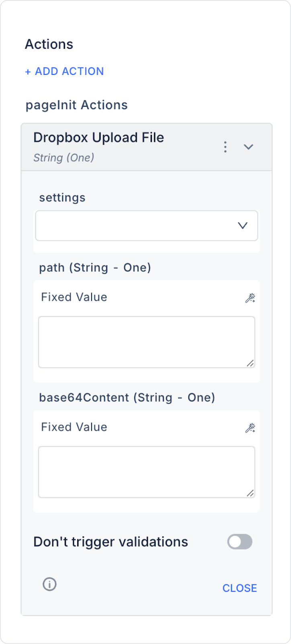Select the Dropbox Upload File action title
The width and height of the screenshot is (291, 644).
(98, 138)
